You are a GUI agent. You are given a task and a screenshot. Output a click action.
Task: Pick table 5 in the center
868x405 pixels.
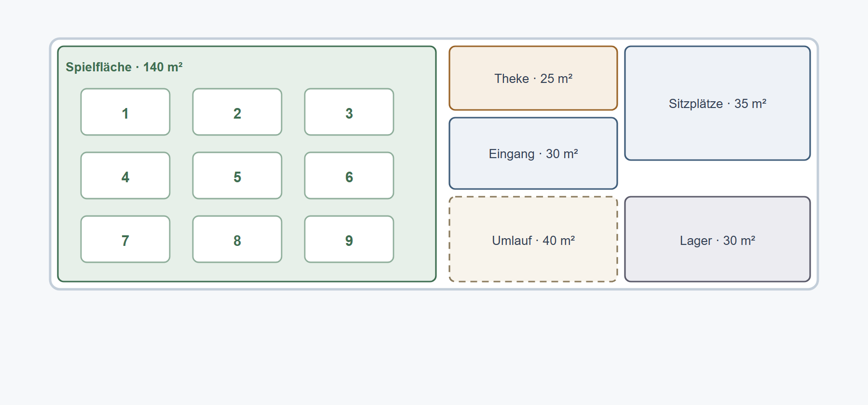pos(237,175)
